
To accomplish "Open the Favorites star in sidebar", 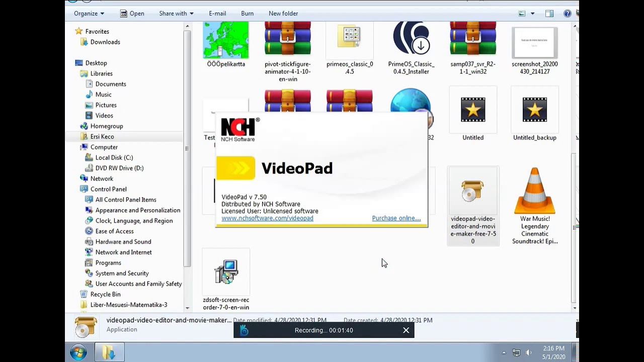I will tap(78, 31).
